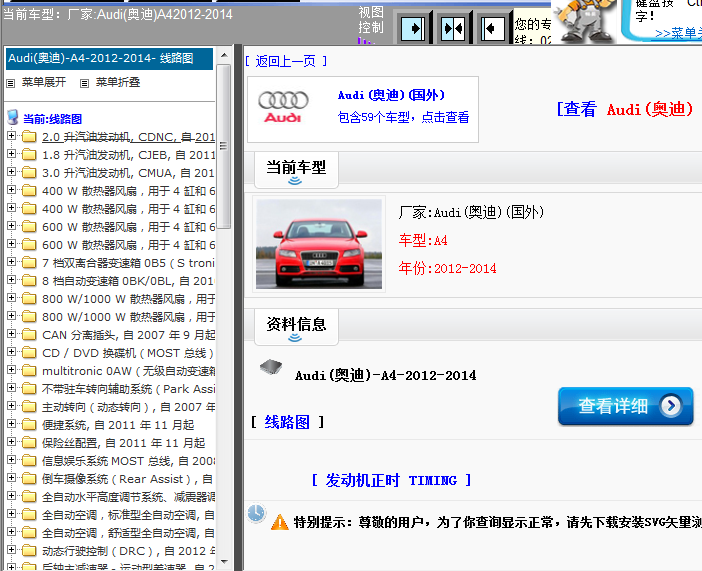Click the 菜单折叠 list icon
This screenshot has width=702, height=571.
click(x=84, y=83)
